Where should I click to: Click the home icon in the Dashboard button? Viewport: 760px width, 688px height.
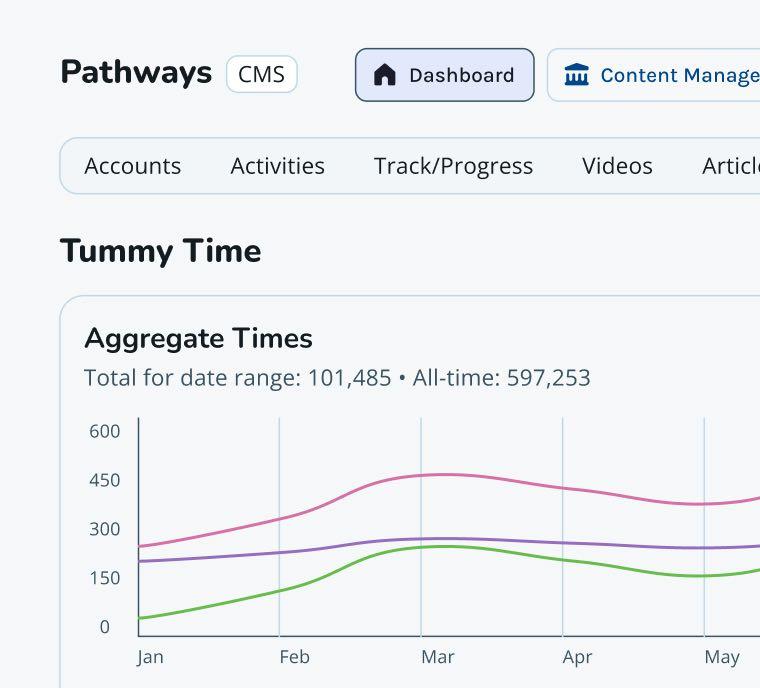point(385,75)
